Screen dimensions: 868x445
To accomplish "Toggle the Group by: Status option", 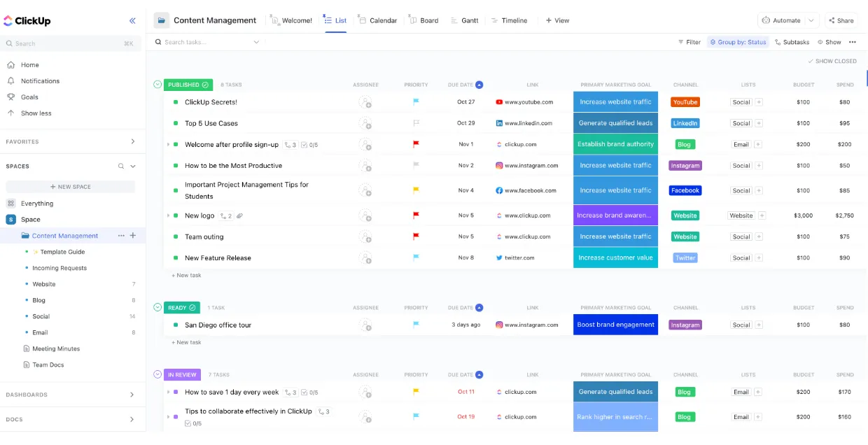I will [738, 42].
